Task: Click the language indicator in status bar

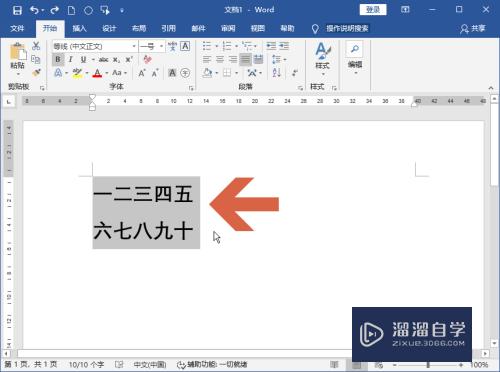Action: coord(150,365)
